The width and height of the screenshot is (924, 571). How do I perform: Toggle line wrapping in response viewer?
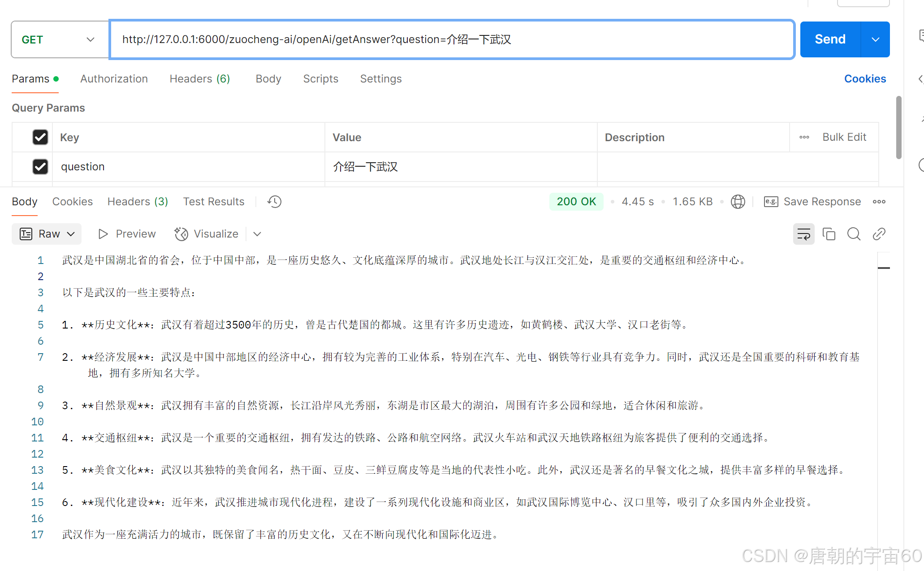[803, 234]
